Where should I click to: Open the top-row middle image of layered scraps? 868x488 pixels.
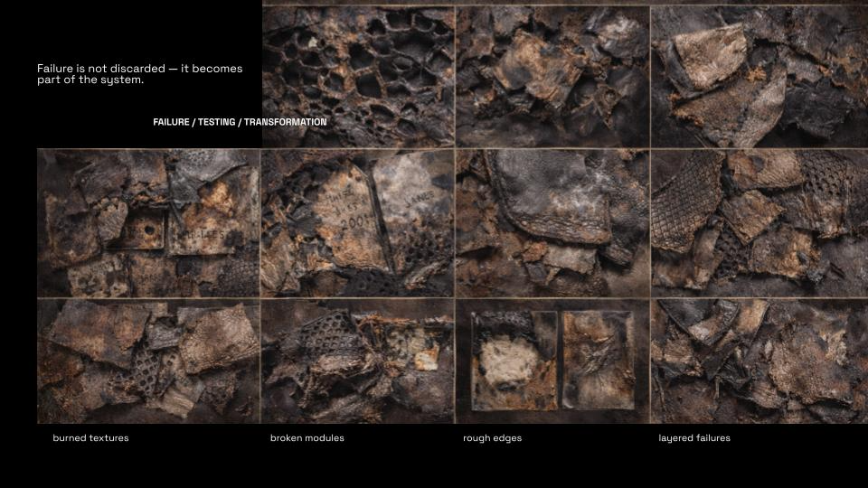pos(552,77)
